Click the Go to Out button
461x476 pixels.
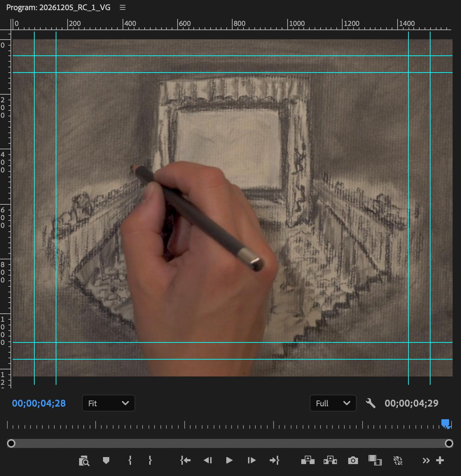coord(274,460)
